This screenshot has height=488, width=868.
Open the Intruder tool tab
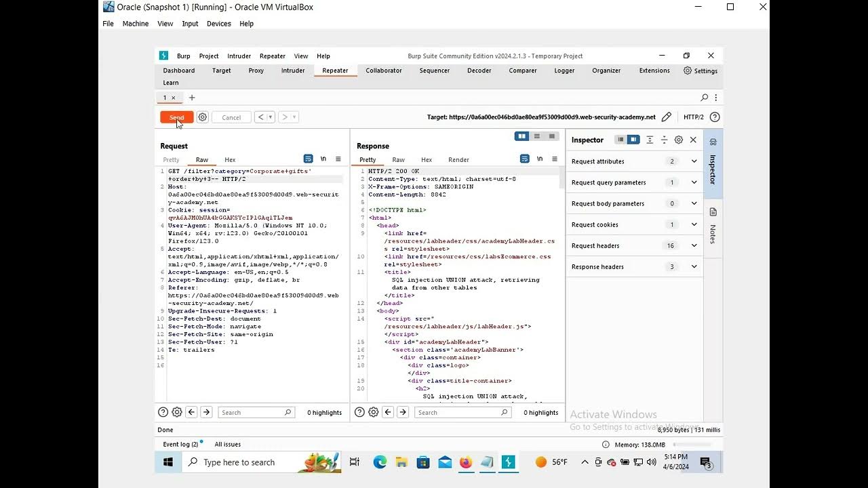tap(293, 70)
